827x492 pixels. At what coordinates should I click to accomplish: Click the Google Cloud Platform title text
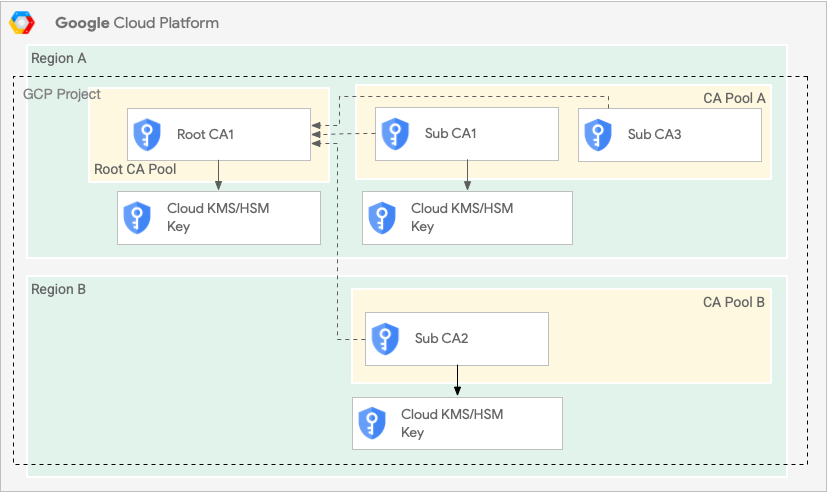click(x=137, y=22)
